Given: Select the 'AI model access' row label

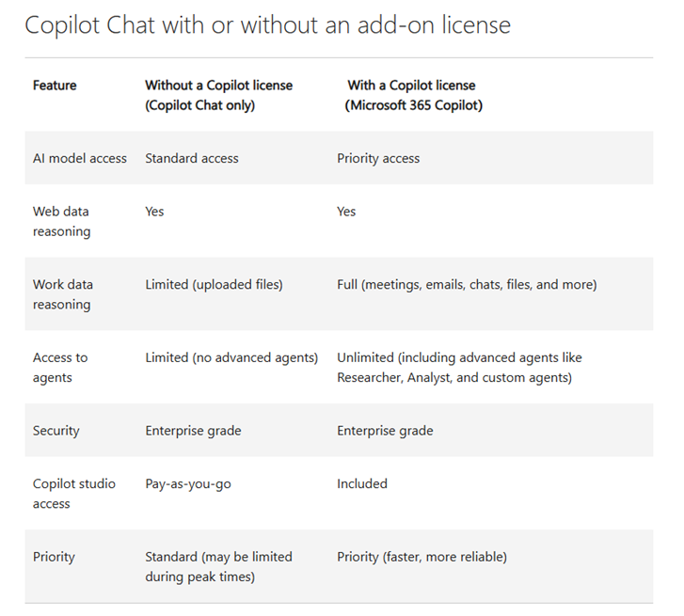Looking at the screenshot, I should 80,158.
